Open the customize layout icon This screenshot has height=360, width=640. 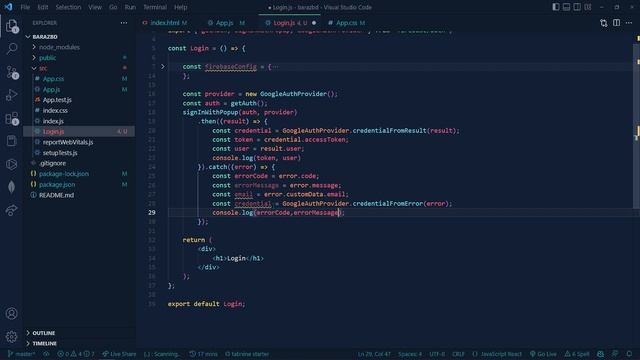588,7
